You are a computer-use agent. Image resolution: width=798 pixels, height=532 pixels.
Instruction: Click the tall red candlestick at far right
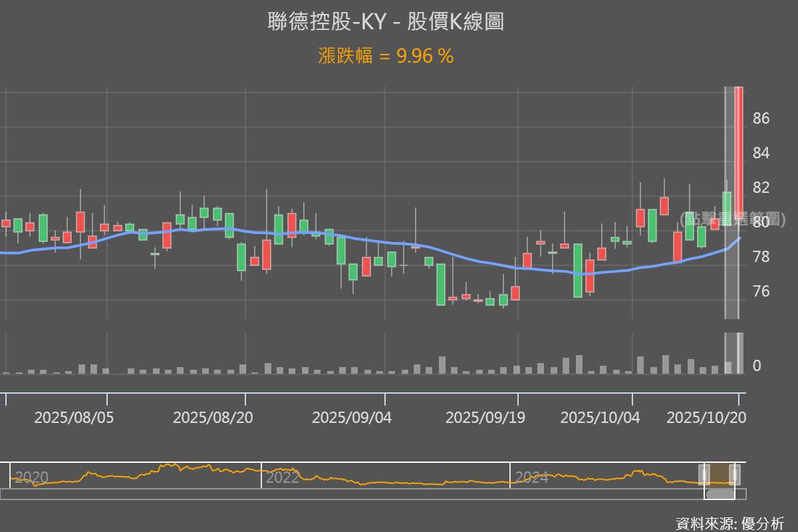click(x=739, y=153)
